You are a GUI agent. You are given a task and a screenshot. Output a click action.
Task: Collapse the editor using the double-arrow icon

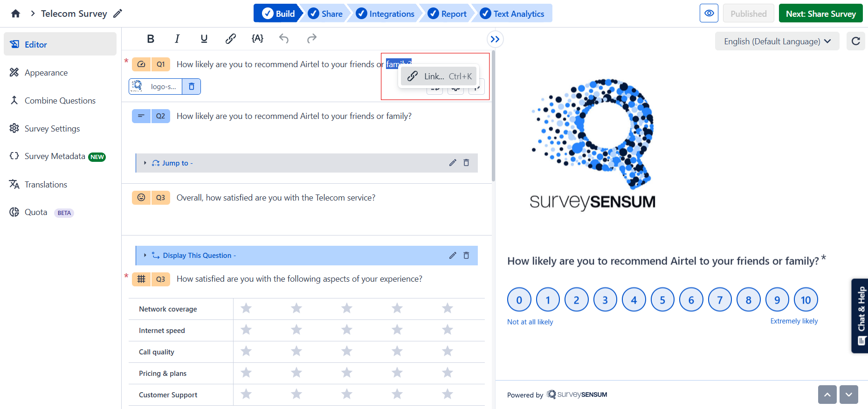click(495, 39)
